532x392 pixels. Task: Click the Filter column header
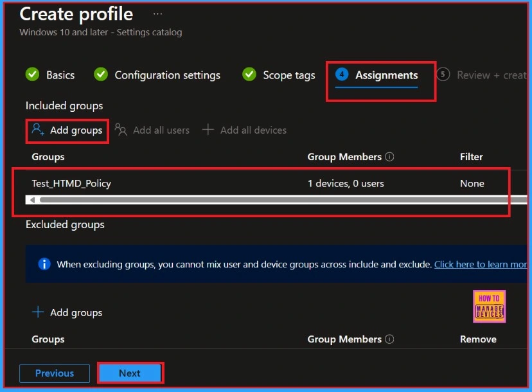(471, 157)
